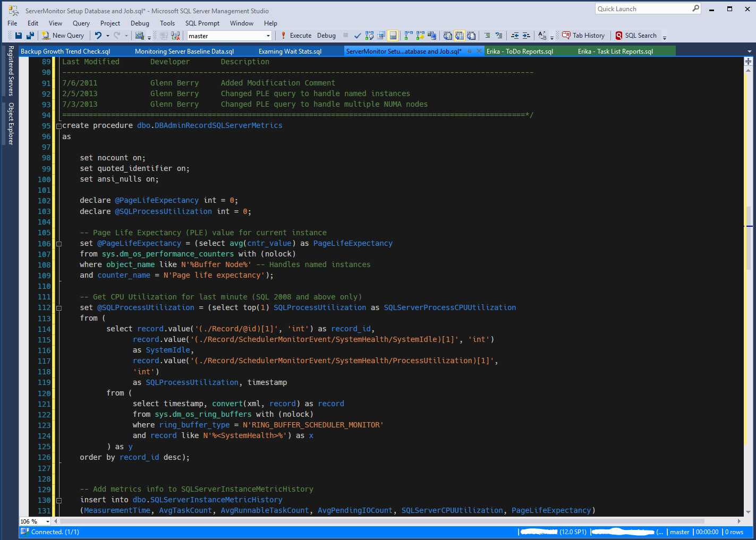This screenshot has height=540, width=756.
Task: Open Tab History
Action: [584, 35]
